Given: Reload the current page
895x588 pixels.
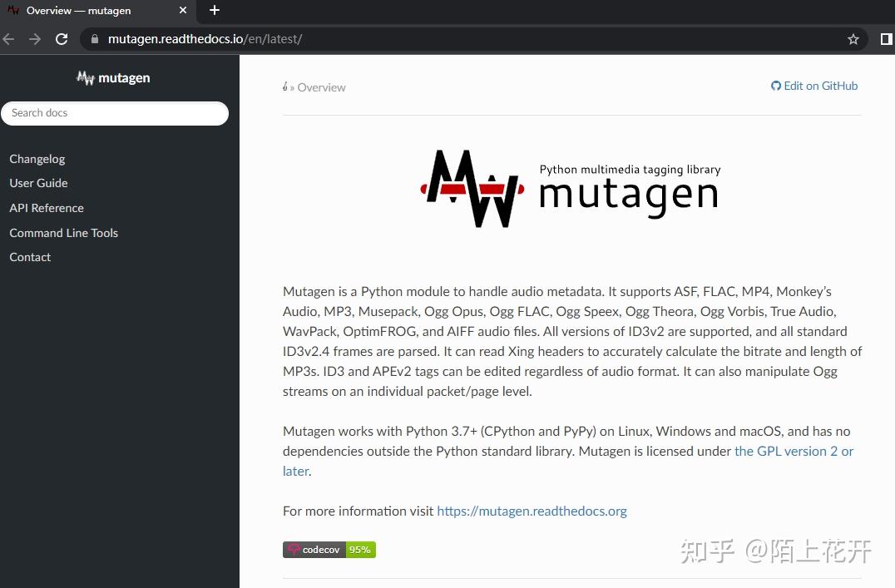Looking at the screenshot, I should click(62, 38).
